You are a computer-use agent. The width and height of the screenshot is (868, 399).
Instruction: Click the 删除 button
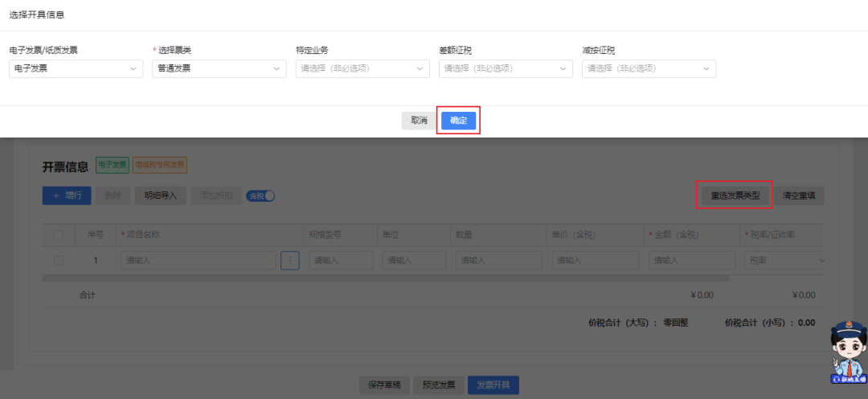coord(113,195)
